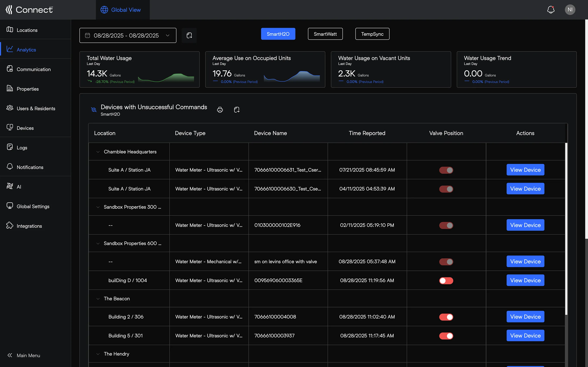The height and width of the screenshot is (367, 588).
Task: Toggle valve for builDing D / 1004
Action: (446, 281)
